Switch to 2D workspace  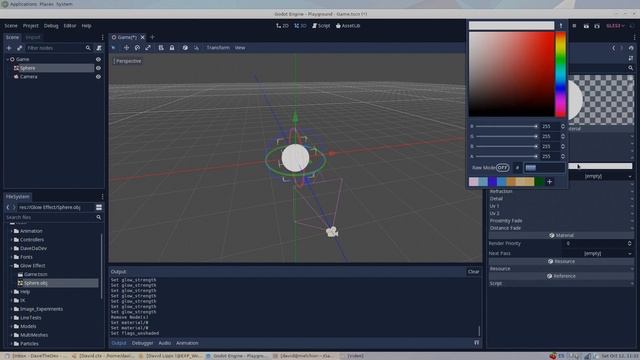[282, 26]
